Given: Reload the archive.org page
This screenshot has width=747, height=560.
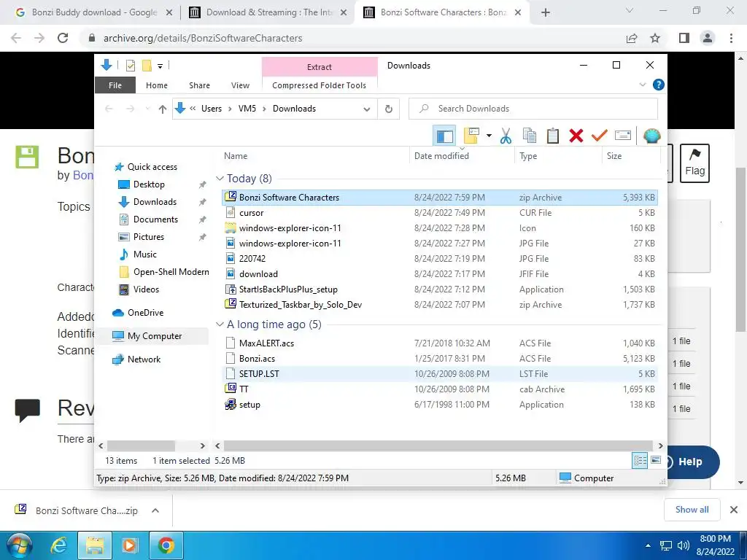Looking at the screenshot, I should pyautogui.click(x=63, y=38).
